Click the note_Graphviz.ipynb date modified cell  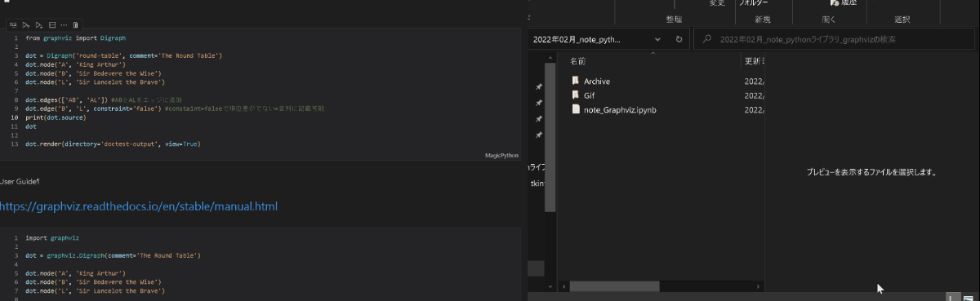(x=754, y=109)
